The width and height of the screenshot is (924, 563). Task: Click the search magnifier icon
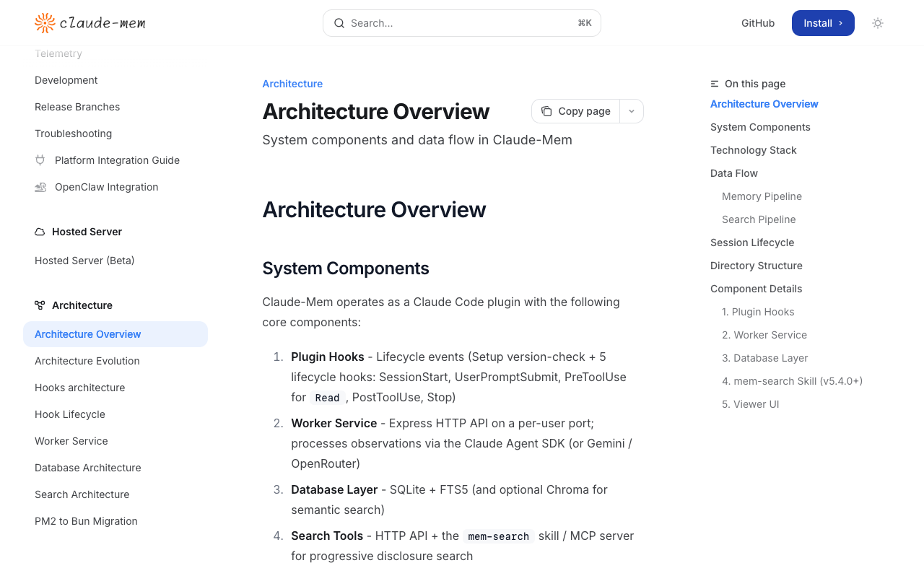coord(339,23)
